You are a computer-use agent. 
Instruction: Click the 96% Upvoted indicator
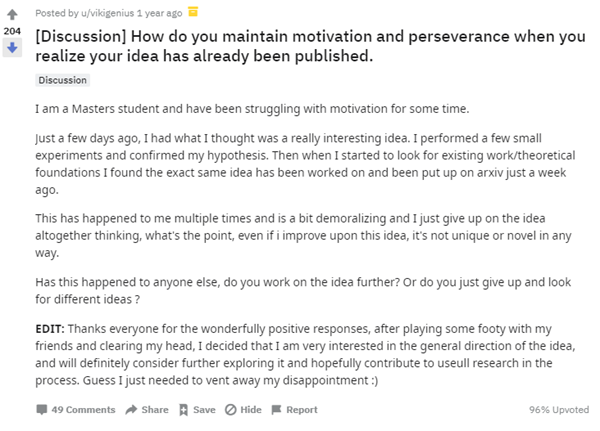558,410
